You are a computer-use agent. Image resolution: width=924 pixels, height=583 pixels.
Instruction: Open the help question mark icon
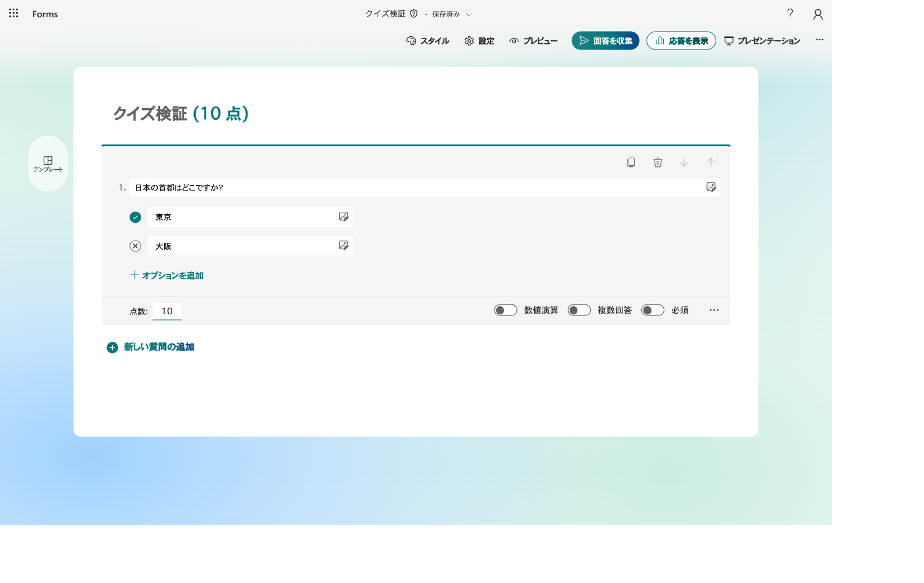(x=790, y=13)
